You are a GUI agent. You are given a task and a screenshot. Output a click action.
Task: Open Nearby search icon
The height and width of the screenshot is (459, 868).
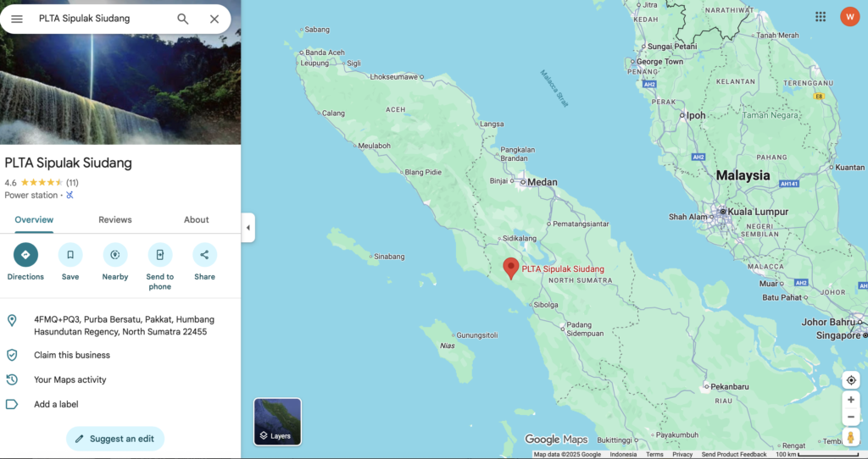(115, 255)
